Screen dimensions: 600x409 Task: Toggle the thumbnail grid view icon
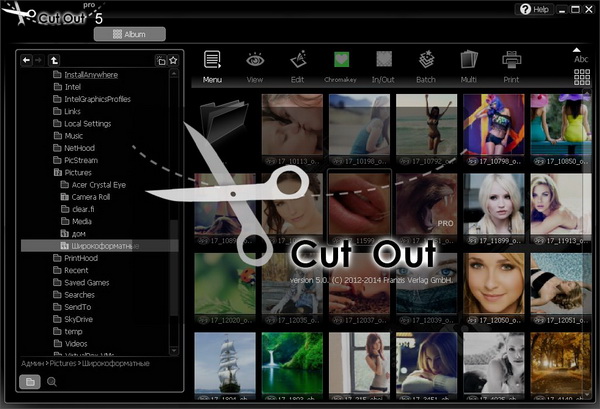pos(581,78)
